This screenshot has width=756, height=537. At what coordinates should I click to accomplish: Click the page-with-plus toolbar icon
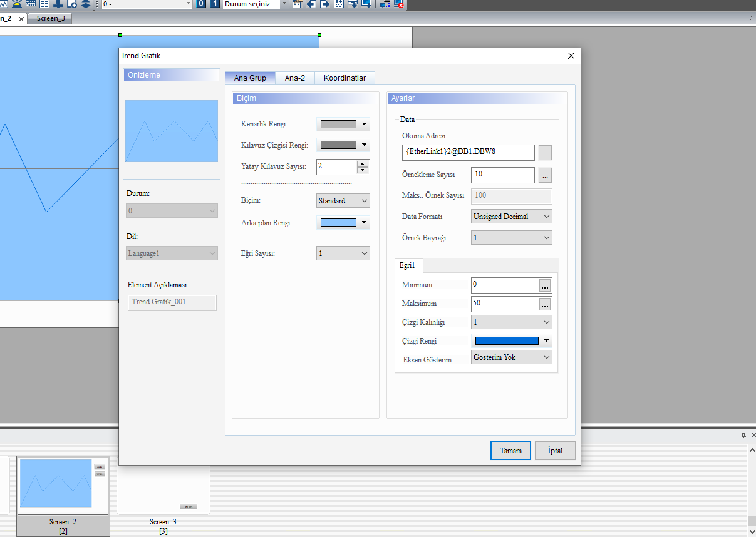[x=72, y=4]
